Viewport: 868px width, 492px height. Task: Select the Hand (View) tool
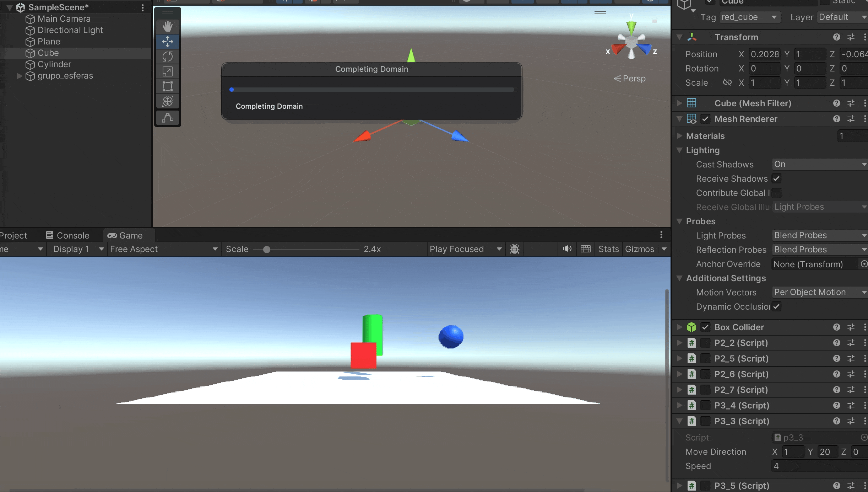(x=167, y=26)
